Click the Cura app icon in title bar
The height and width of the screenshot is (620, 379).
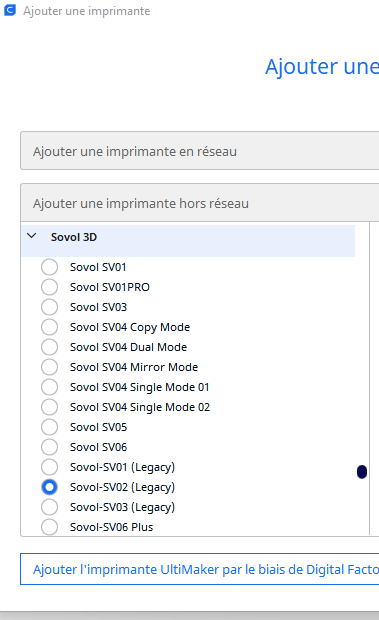click(9, 10)
